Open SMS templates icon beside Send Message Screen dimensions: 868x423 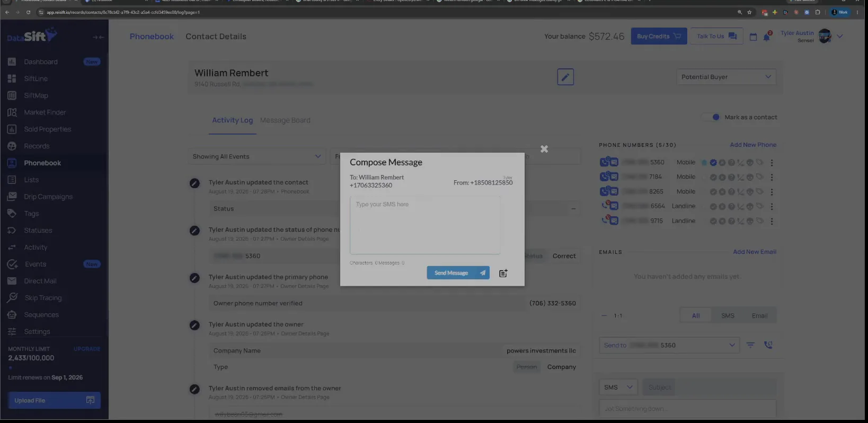coord(503,273)
